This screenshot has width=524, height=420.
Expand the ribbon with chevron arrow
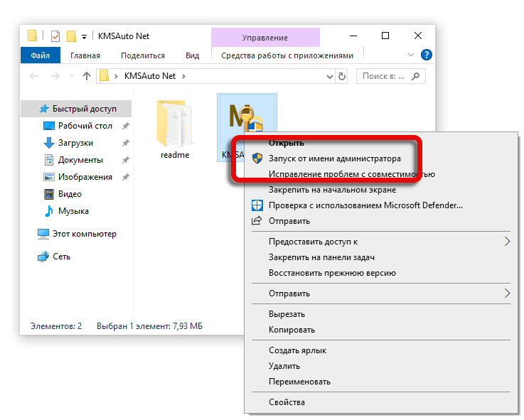coord(411,55)
